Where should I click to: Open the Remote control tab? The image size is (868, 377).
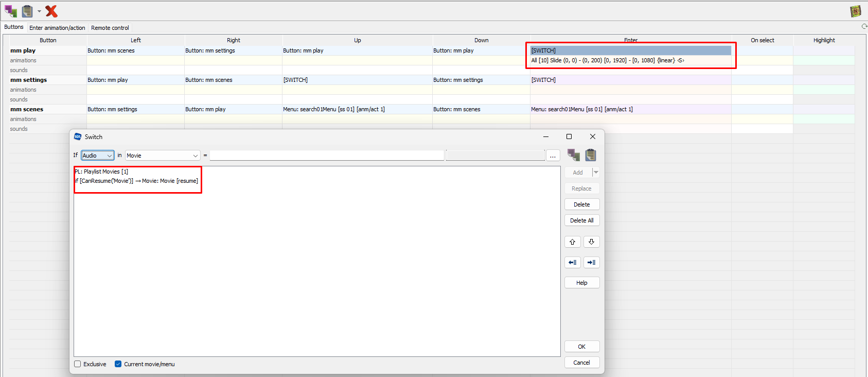[x=110, y=28]
